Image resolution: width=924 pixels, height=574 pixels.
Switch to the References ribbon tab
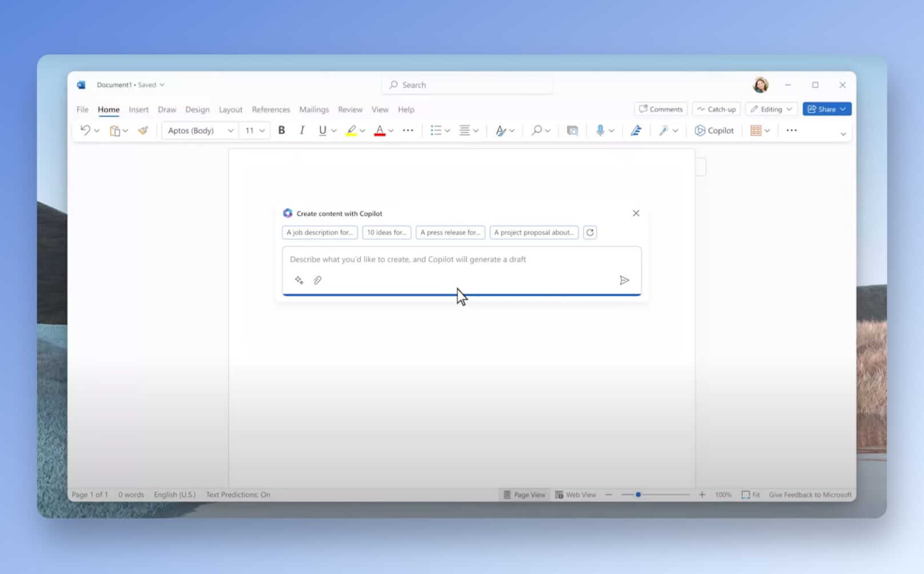click(270, 109)
